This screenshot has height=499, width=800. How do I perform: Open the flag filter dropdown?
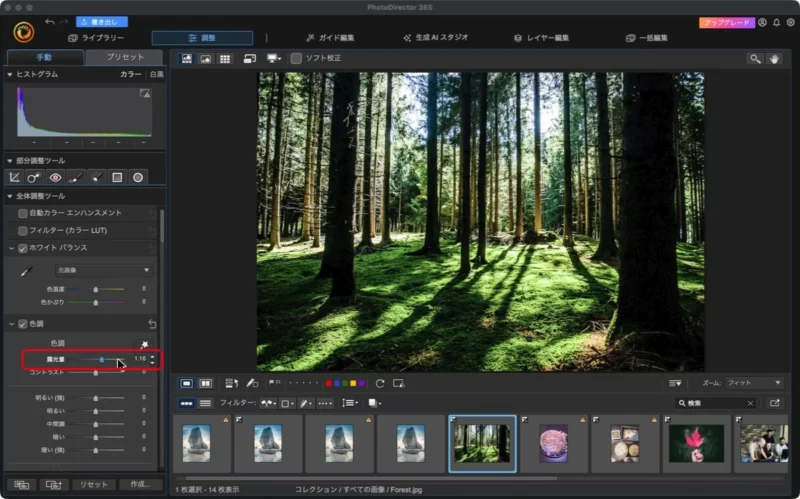coord(268,403)
